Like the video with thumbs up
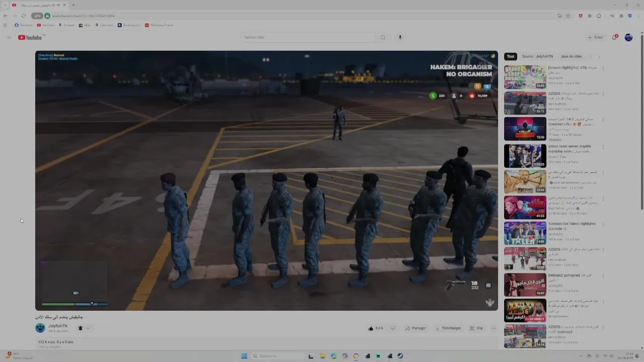The image size is (644, 362). point(376,328)
